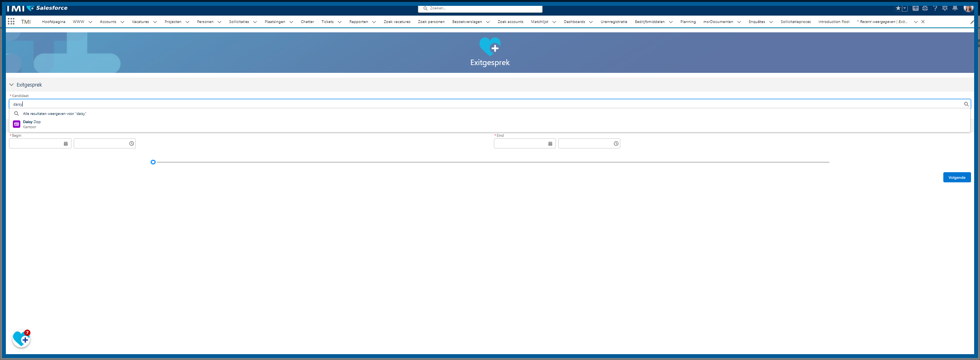Open the Begin time clock picker
The image size is (980, 360).
[131, 144]
